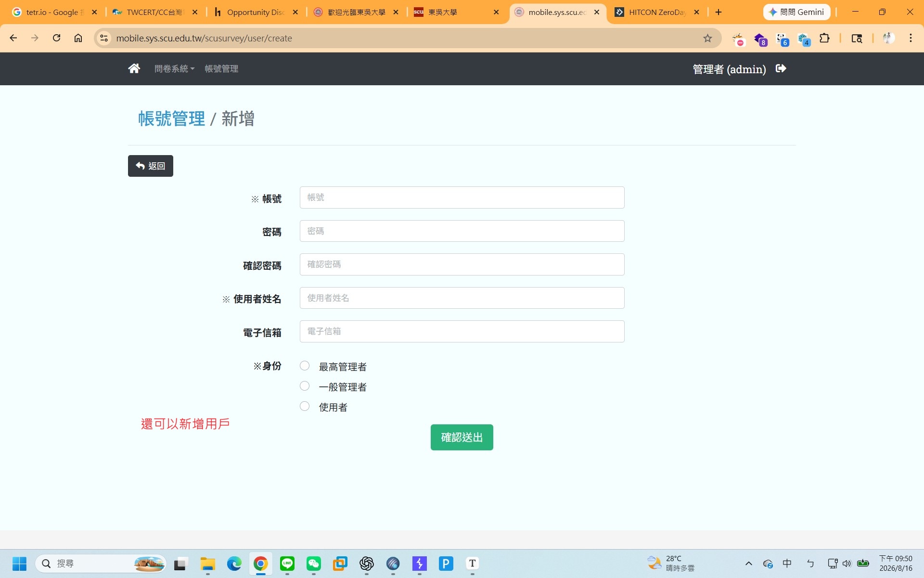
Task: Click the 返回 back button
Action: (x=151, y=166)
